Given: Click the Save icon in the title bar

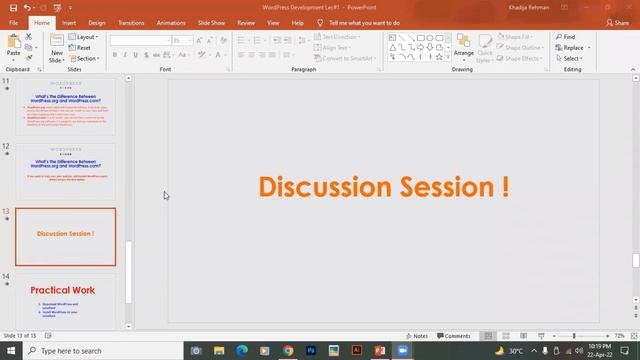Looking at the screenshot, I should (x=13, y=8).
